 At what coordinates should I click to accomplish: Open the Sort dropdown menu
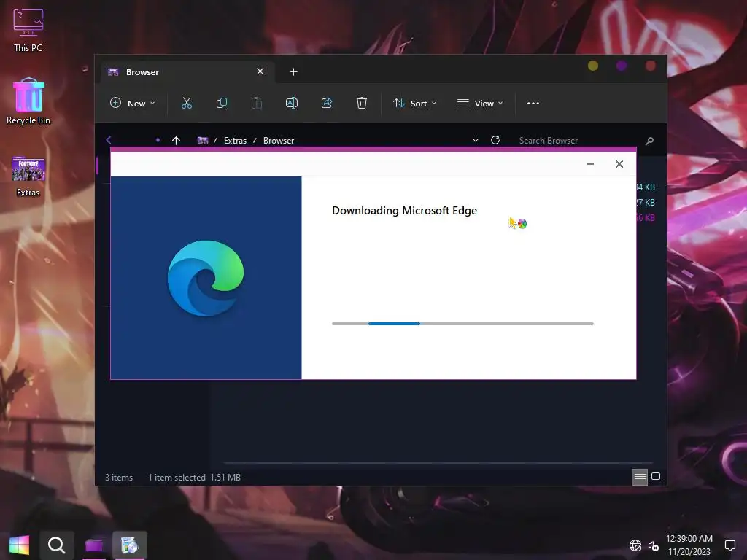tap(414, 104)
